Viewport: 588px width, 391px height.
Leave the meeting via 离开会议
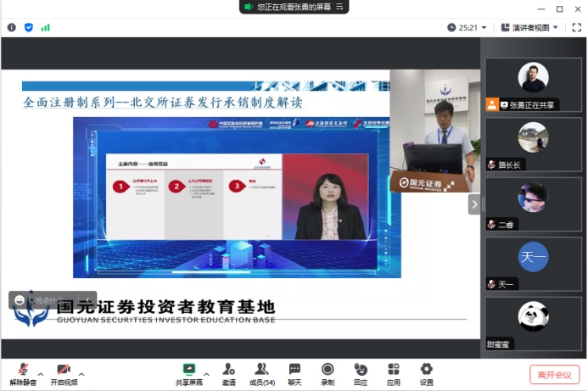tap(554, 375)
